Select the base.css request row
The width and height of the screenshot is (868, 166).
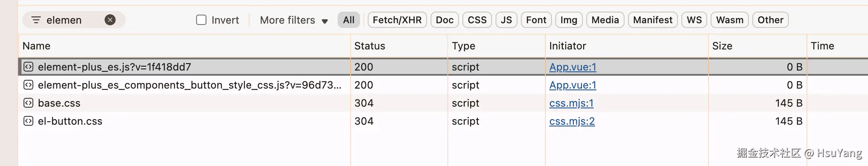[x=443, y=103]
